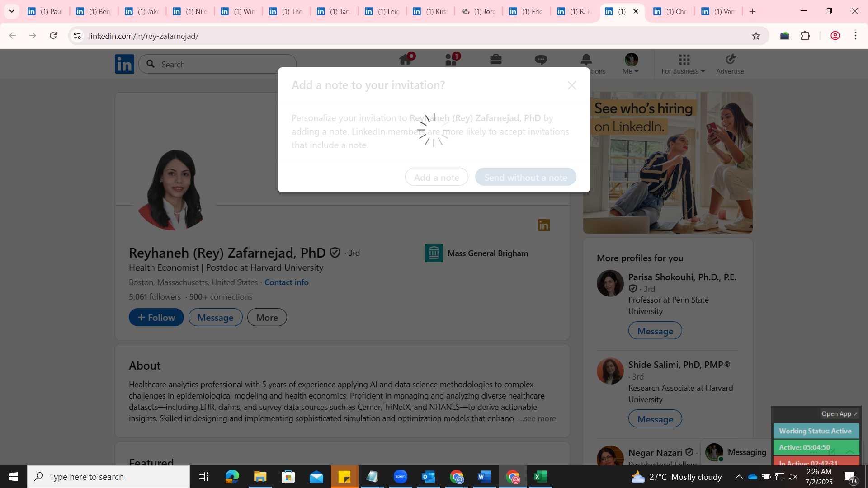Reload the current page
The image size is (868, 488).
[53, 36]
